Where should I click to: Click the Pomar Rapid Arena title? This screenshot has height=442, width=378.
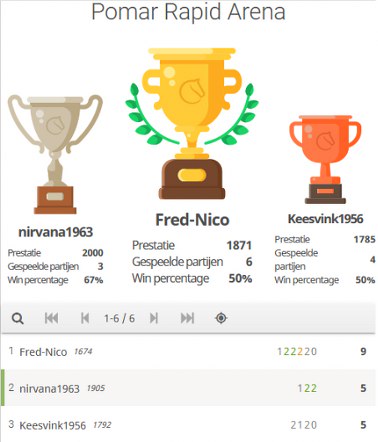tap(189, 12)
